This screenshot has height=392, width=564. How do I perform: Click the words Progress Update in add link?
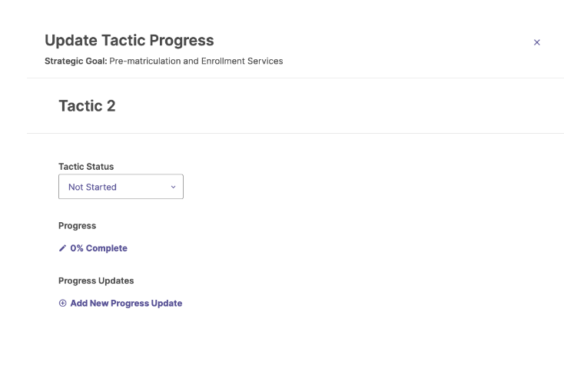pos(147,303)
